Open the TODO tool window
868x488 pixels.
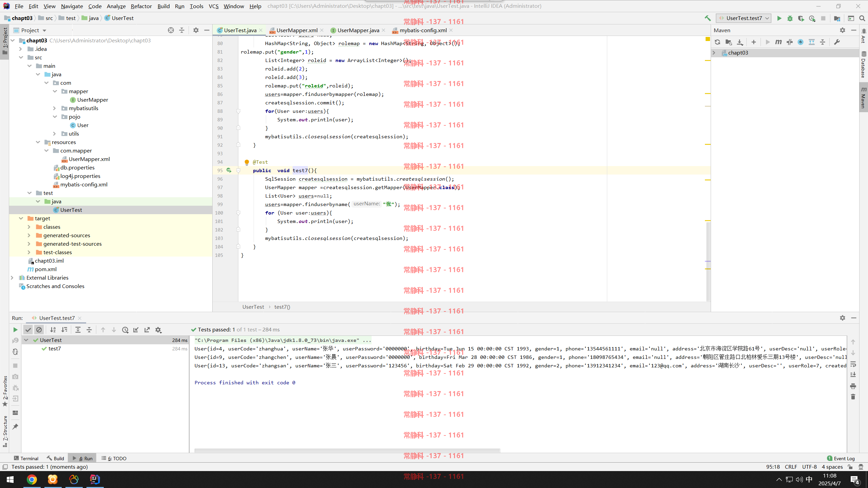click(x=114, y=458)
